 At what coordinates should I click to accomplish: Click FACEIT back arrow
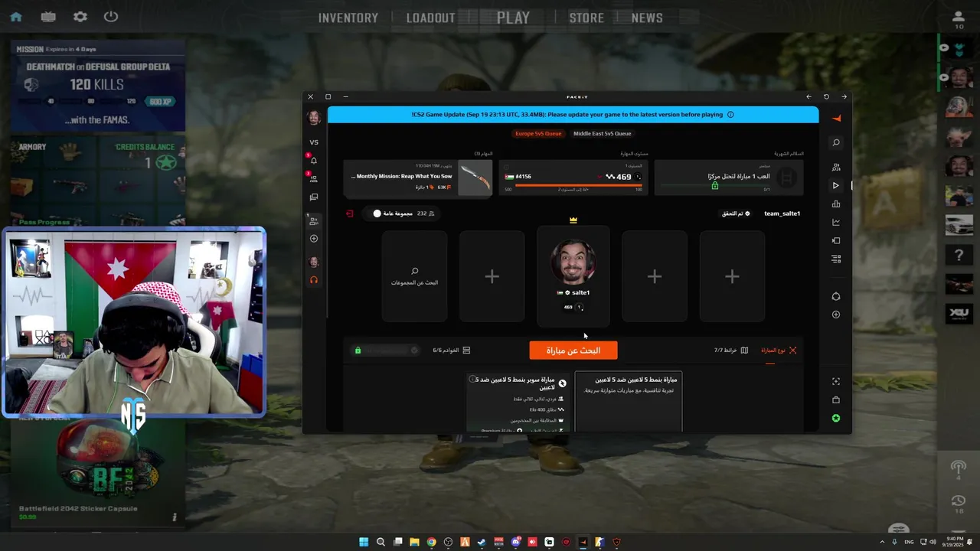point(808,96)
